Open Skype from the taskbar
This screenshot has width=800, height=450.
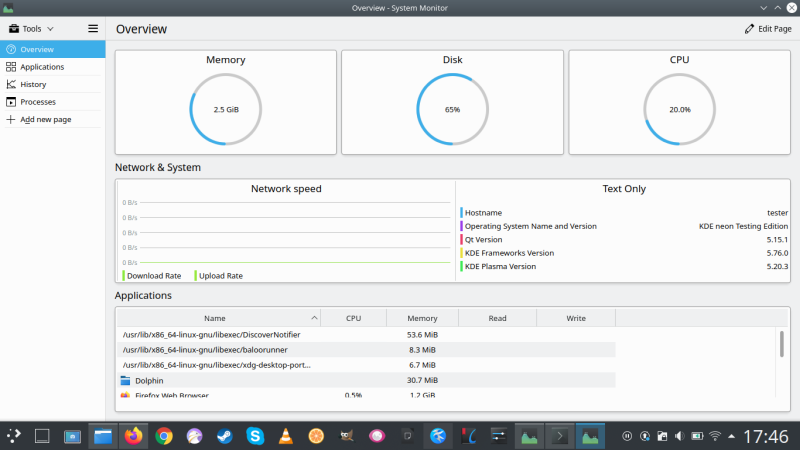tap(255, 436)
